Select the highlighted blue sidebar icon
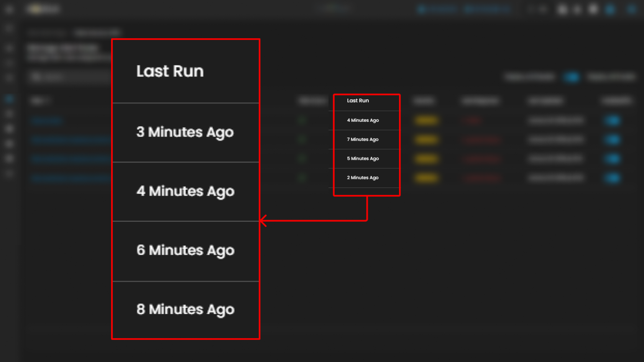Viewport: 644px width, 362px height. (x=9, y=99)
